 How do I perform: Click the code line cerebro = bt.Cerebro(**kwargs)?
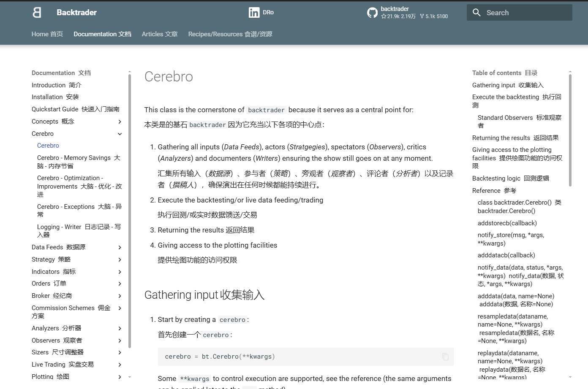coord(220,357)
